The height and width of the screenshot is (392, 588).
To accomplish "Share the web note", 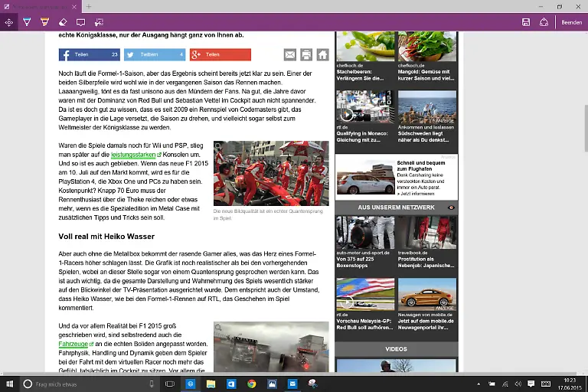I will pos(544,22).
